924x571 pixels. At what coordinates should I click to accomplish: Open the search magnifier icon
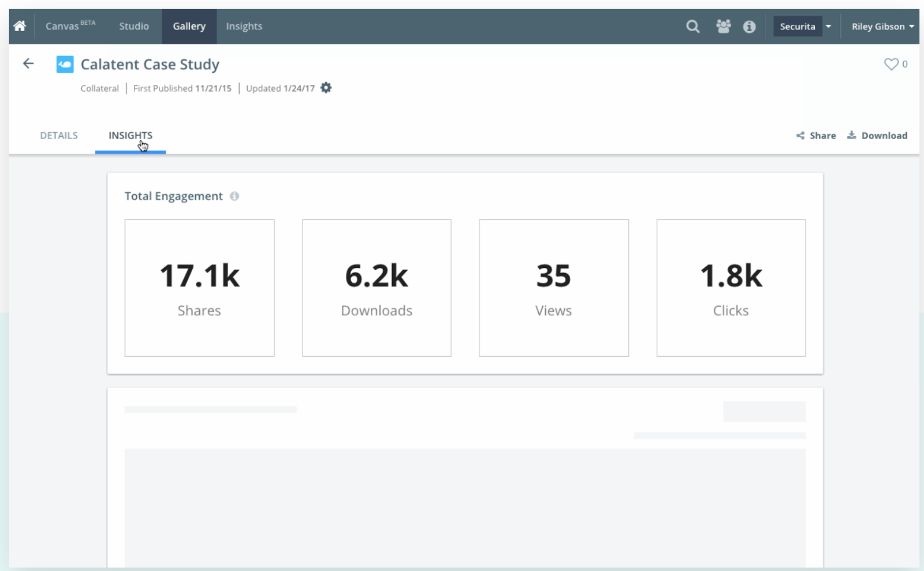click(693, 27)
